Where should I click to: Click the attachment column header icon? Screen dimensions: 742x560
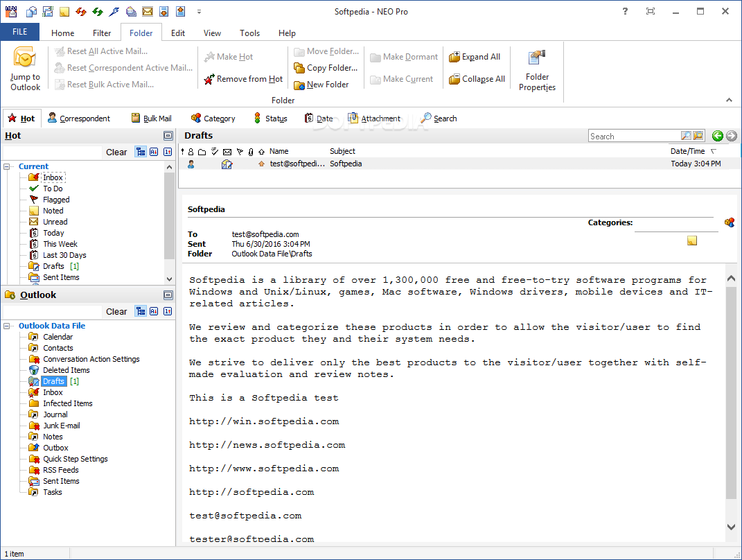point(251,152)
